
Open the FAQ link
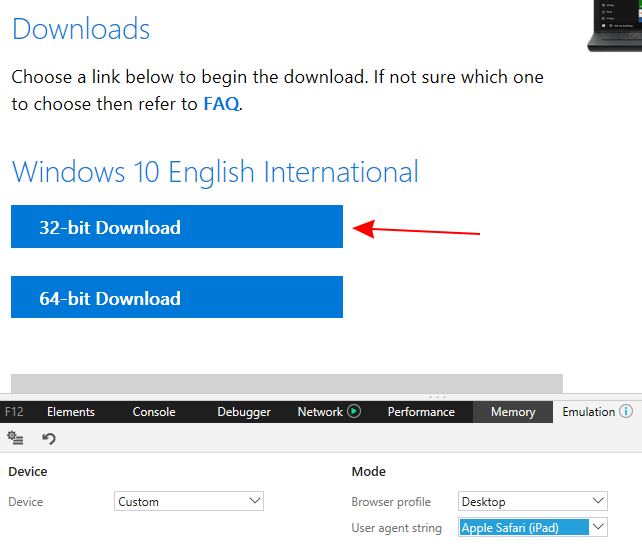click(221, 104)
